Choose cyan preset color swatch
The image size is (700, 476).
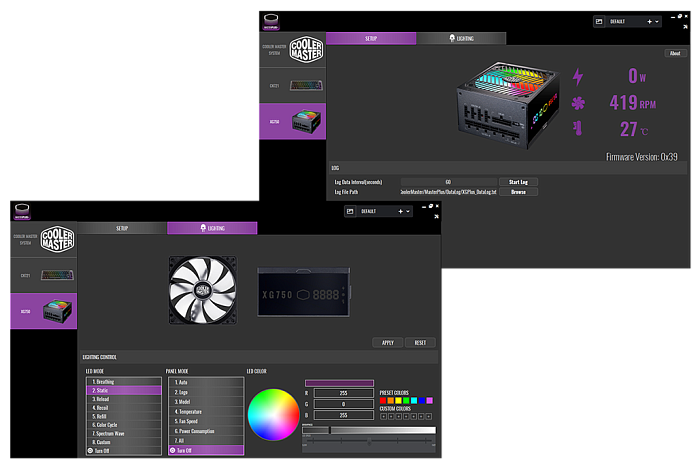(414, 401)
